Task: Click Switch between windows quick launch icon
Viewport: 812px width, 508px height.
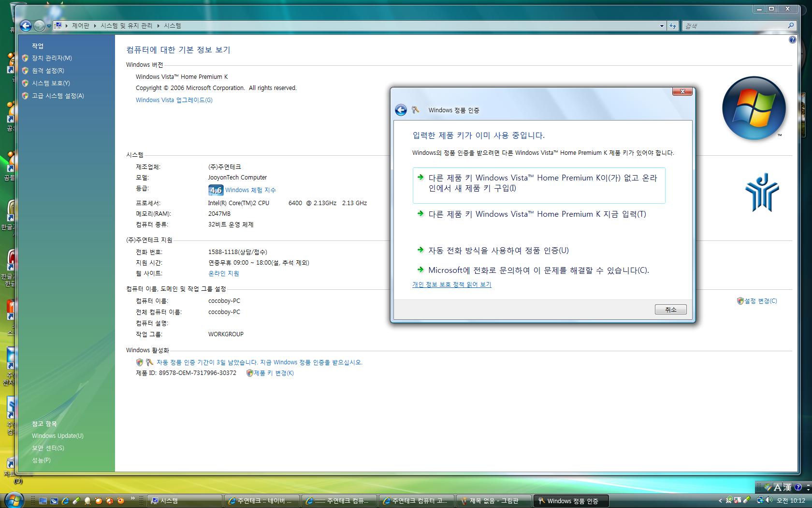Action: tap(54, 501)
